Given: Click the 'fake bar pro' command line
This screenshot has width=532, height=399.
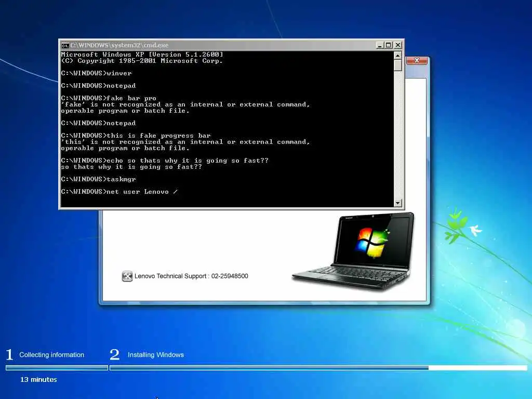Looking at the screenshot, I should click(x=109, y=98).
